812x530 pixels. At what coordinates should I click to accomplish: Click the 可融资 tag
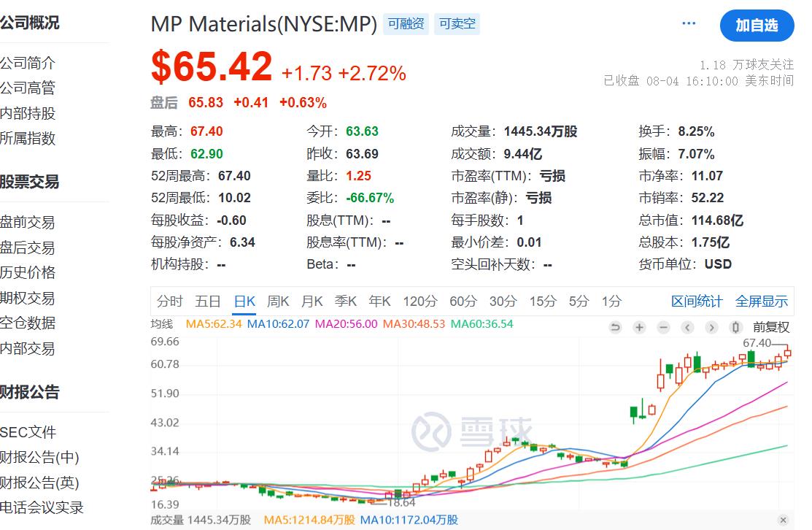click(x=406, y=24)
